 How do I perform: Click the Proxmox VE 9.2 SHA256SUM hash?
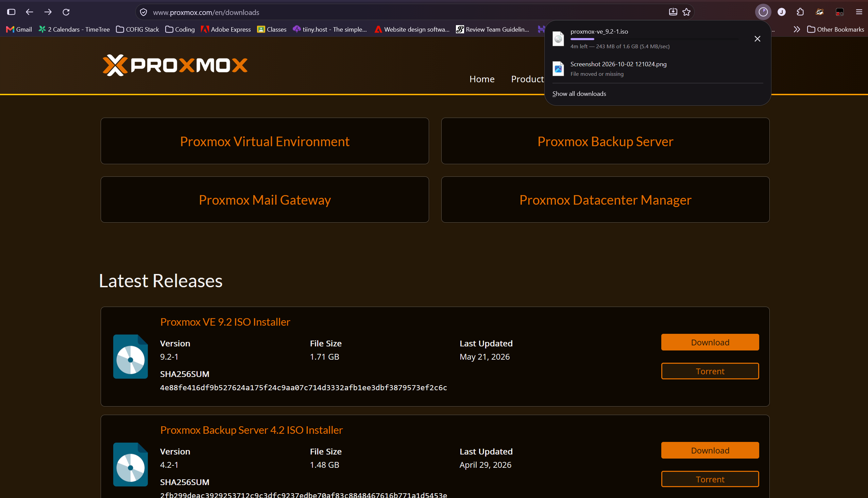[x=303, y=388]
